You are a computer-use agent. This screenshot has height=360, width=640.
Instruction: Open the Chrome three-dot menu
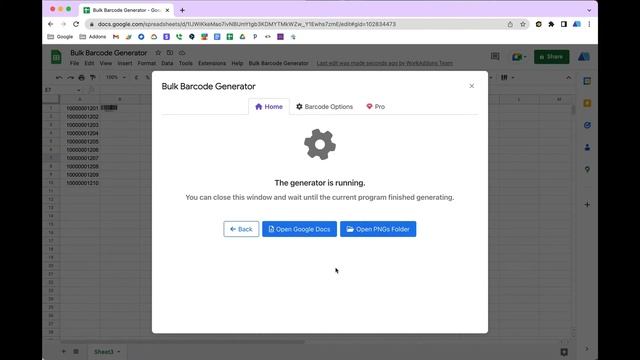589,24
